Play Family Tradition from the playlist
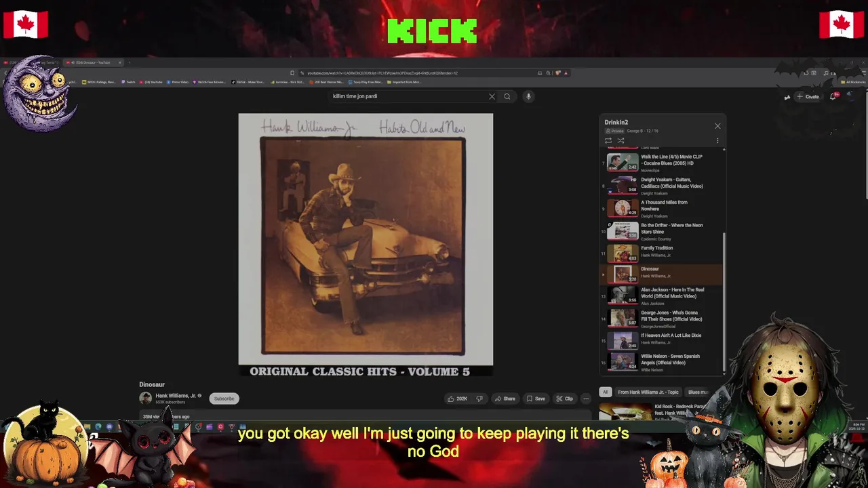868x488 pixels. pyautogui.click(x=661, y=253)
